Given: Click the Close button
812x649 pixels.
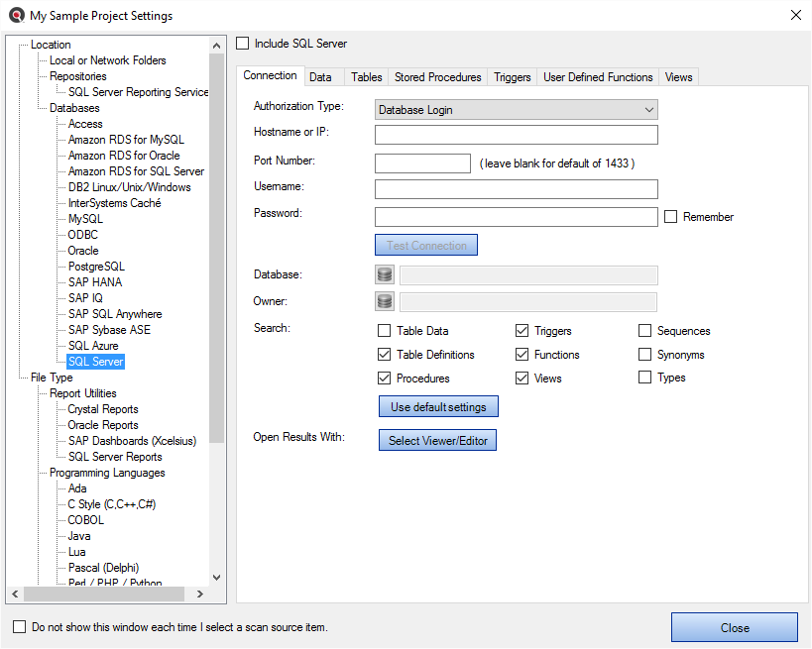Looking at the screenshot, I should [735, 628].
